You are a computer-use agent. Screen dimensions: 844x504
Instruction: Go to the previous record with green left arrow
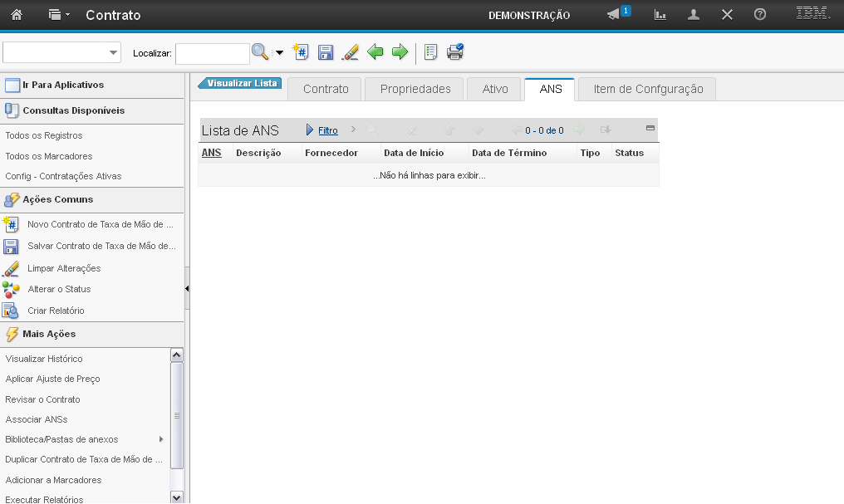(x=375, y=52)
